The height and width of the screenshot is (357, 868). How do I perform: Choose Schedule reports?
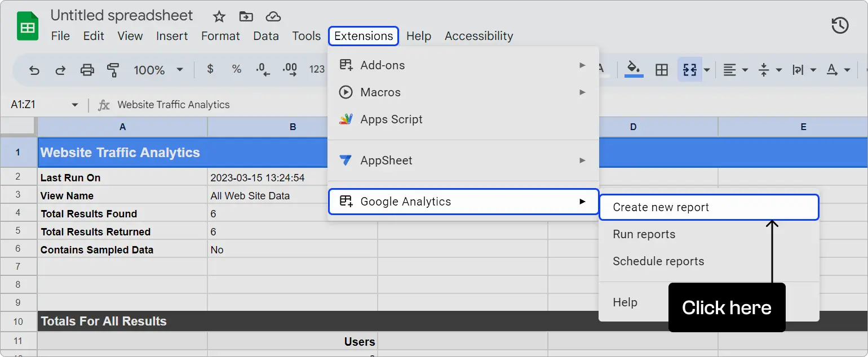pyautogui.click(x=658, y=261)
